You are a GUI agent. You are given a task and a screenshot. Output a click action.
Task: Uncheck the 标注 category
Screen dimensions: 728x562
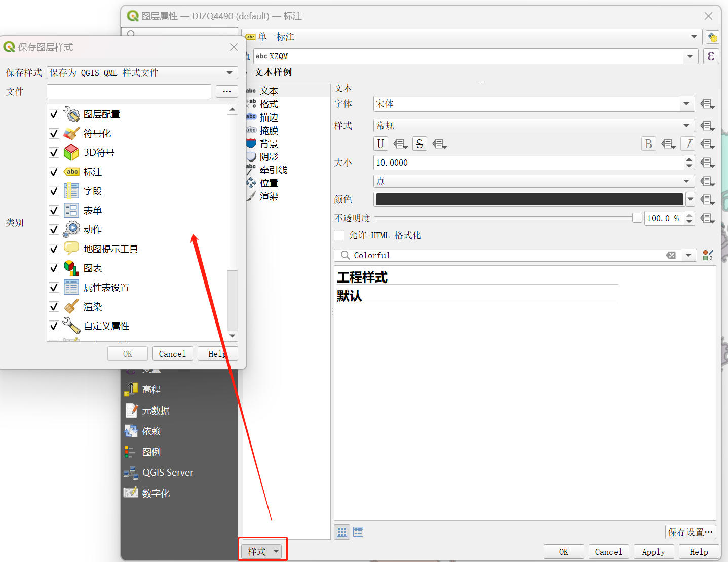[54, 172]
